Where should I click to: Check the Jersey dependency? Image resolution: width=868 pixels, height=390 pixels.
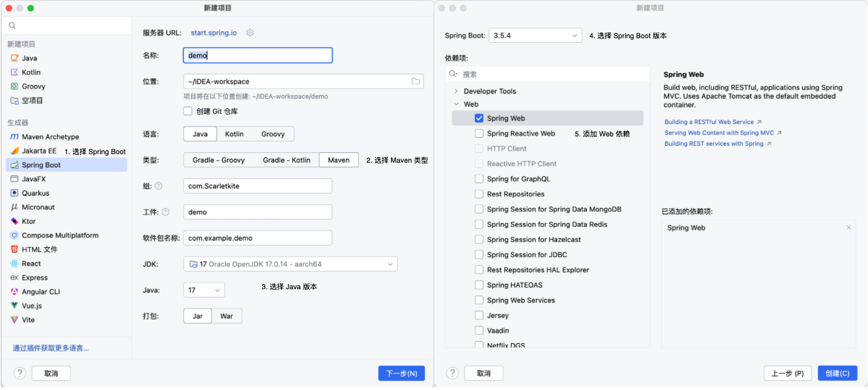pyautogui.click(x=479, y=316)
